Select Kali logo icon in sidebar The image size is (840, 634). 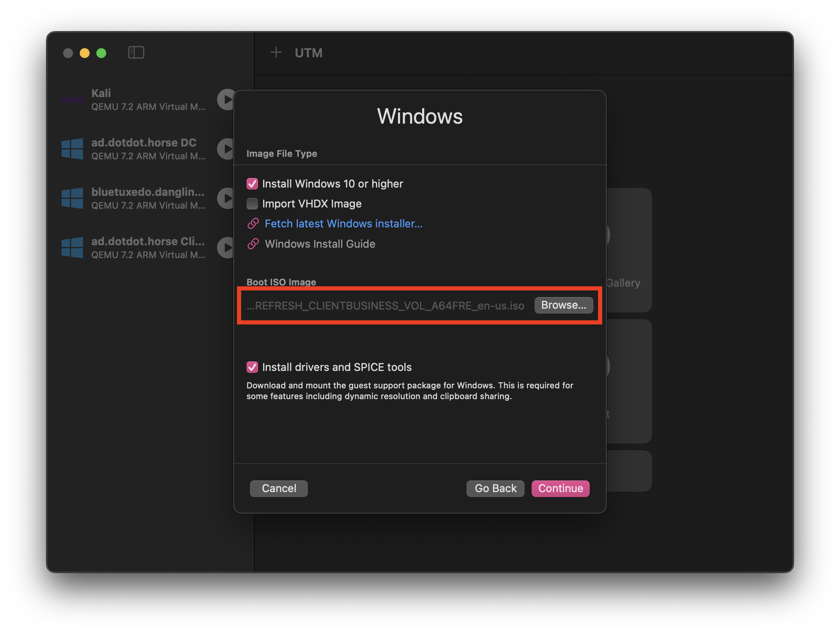click(72, 100)
